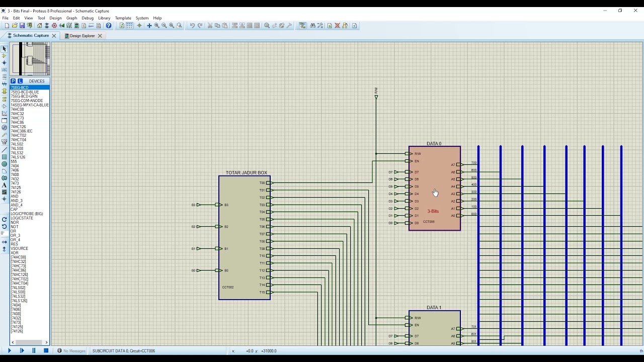Create a new project from toolbar

(7, 26)
